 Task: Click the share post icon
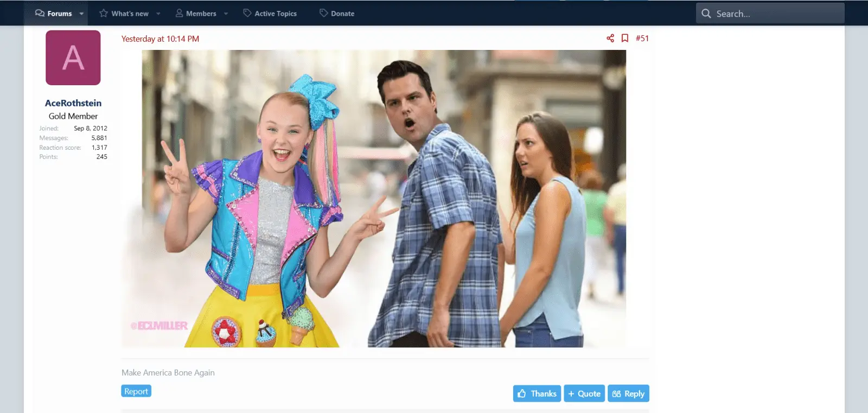coord(610,38)
